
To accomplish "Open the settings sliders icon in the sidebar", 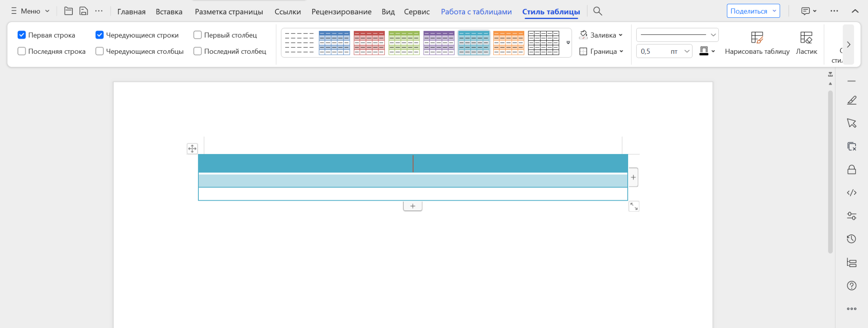I will click(851, 216).
